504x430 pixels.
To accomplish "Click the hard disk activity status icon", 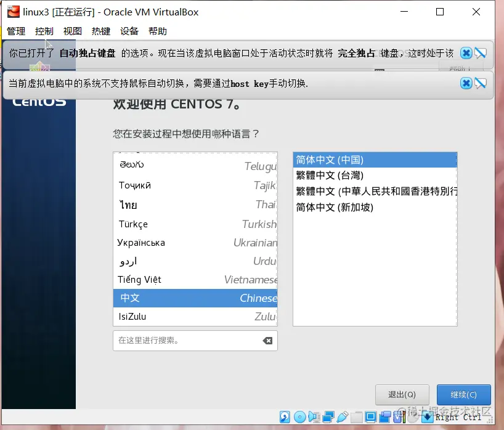I will pyautogui.click(x=285, y=417).
